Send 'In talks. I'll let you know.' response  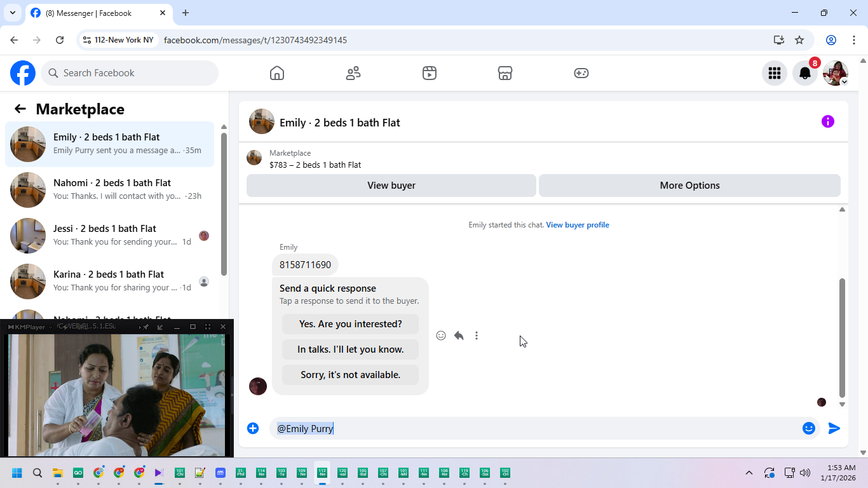351,349
